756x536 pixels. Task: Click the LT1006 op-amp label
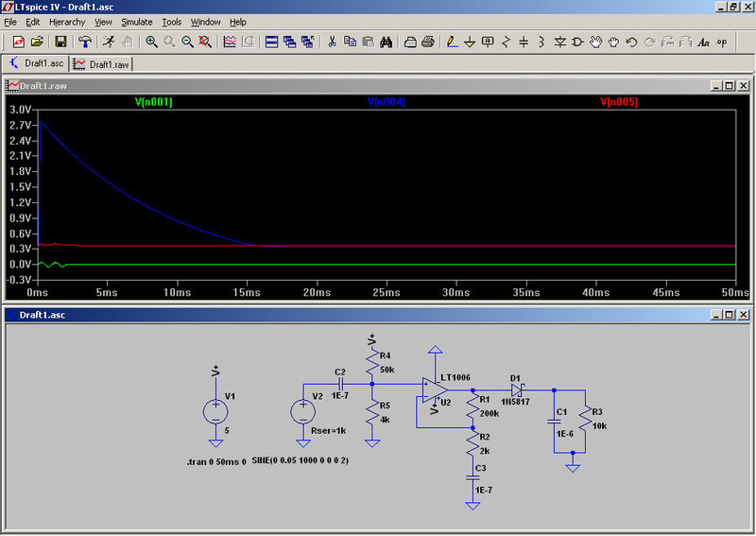click(455, 377)
